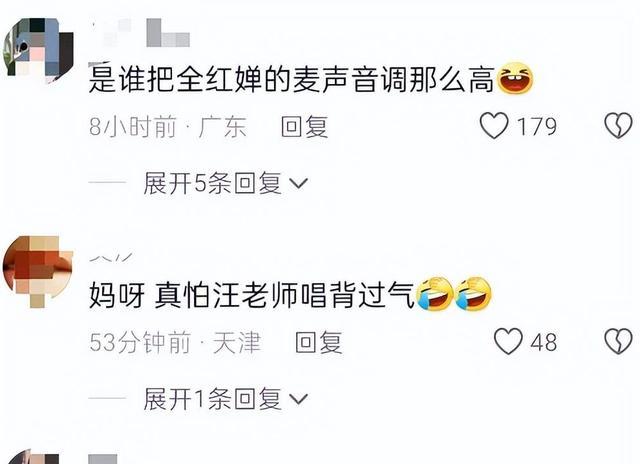This screenshot has height=464, width=640.
Task: Click the grinning laugh emoji in first comment
Action: [515, 78]
